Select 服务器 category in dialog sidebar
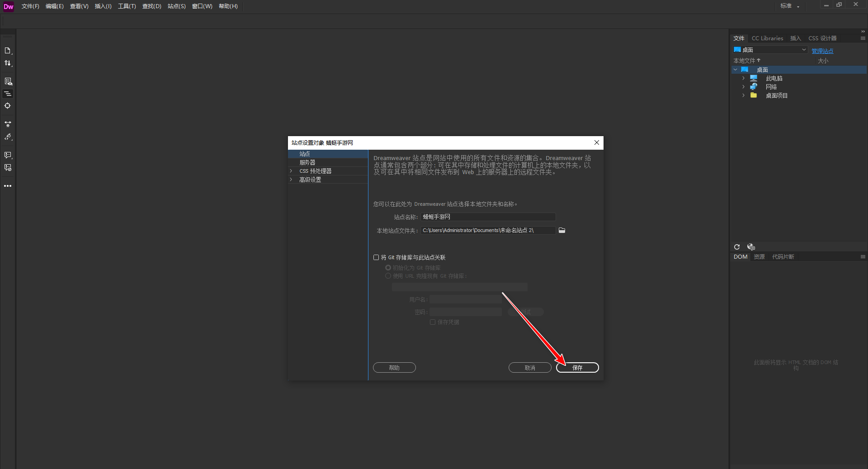This screenshot has width=868, height=469. tap(328, 162)
